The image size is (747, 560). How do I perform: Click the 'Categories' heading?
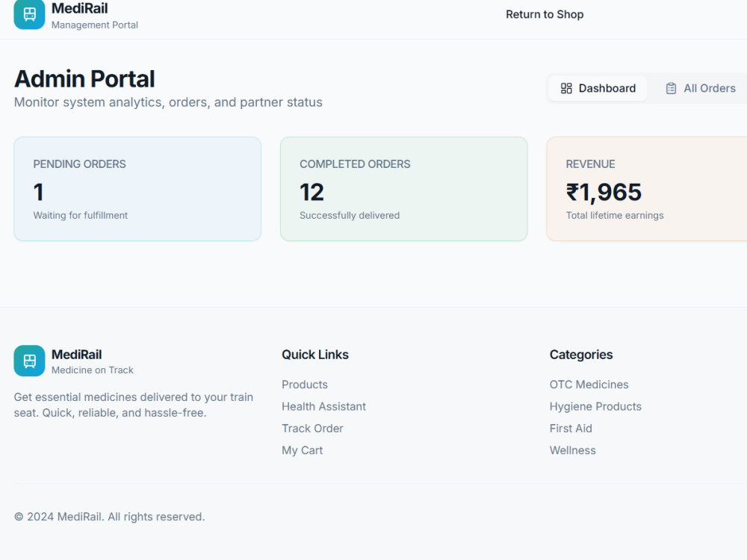pos(581,355)
